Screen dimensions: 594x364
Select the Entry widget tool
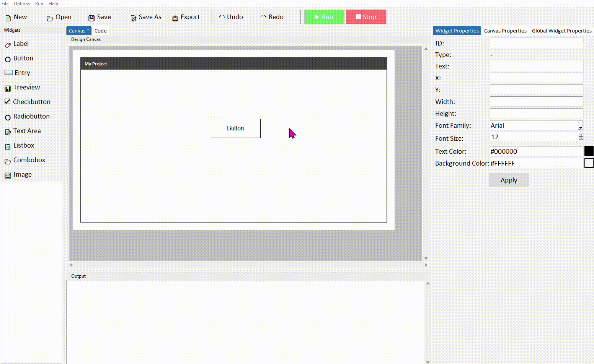click(21, 73)
